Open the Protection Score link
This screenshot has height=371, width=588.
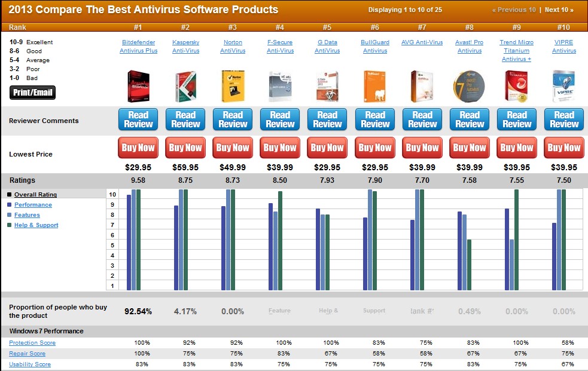32,343
